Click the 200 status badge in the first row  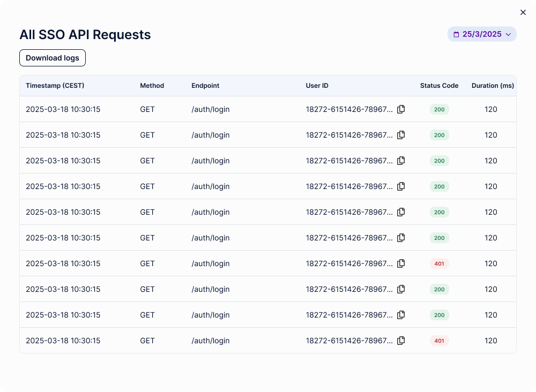coord(439,109)
